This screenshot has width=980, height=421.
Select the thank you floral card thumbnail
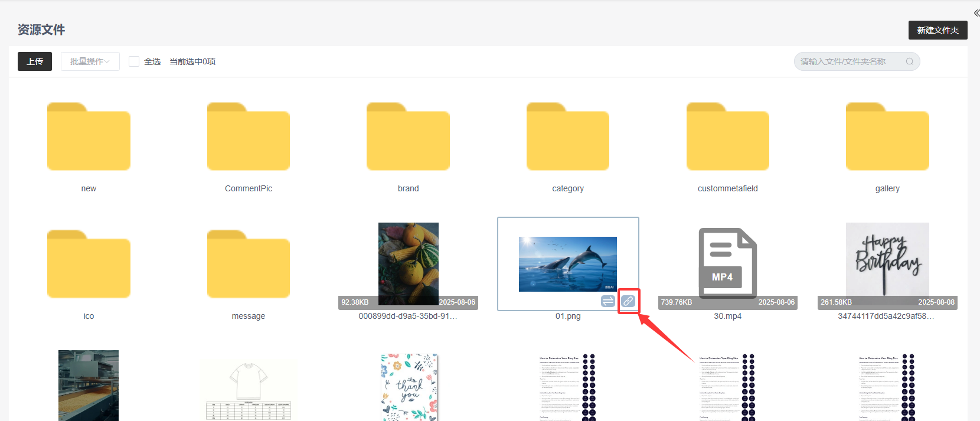click(x=409, y=387)
